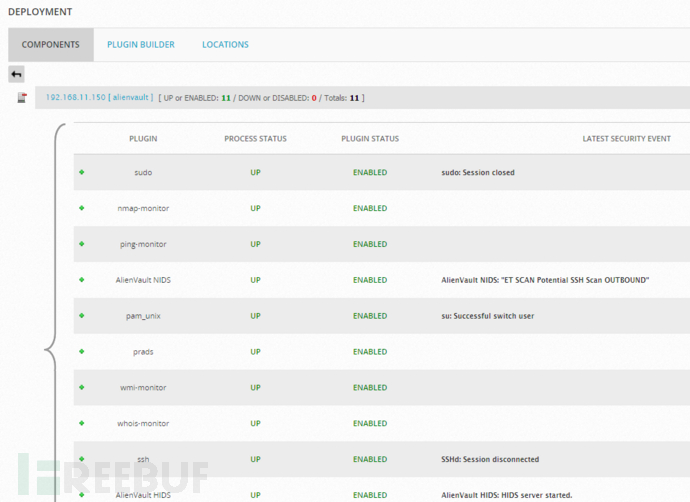Select the nmap-monitor plugin name
690x502 pixels.
click(143, 209)
